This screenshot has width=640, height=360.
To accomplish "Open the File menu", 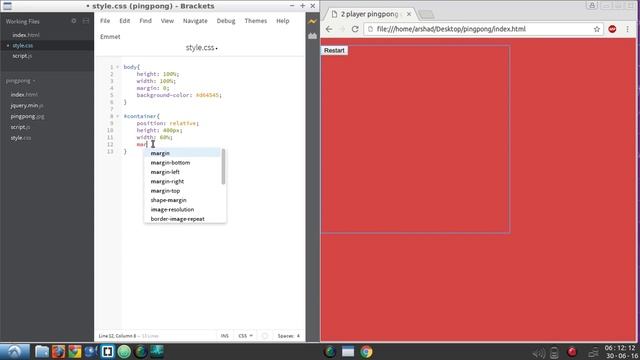I will pyautogui.click(x=105, y=21).
